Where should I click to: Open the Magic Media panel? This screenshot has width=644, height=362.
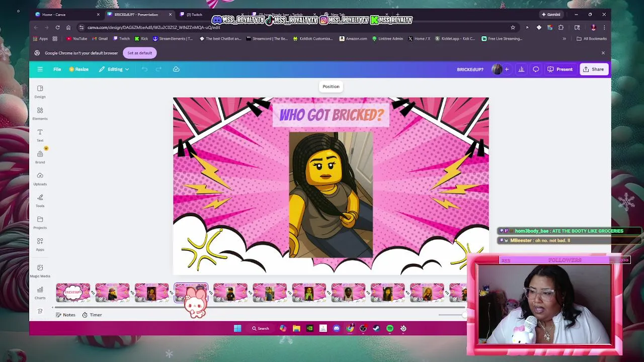(40, 270)
